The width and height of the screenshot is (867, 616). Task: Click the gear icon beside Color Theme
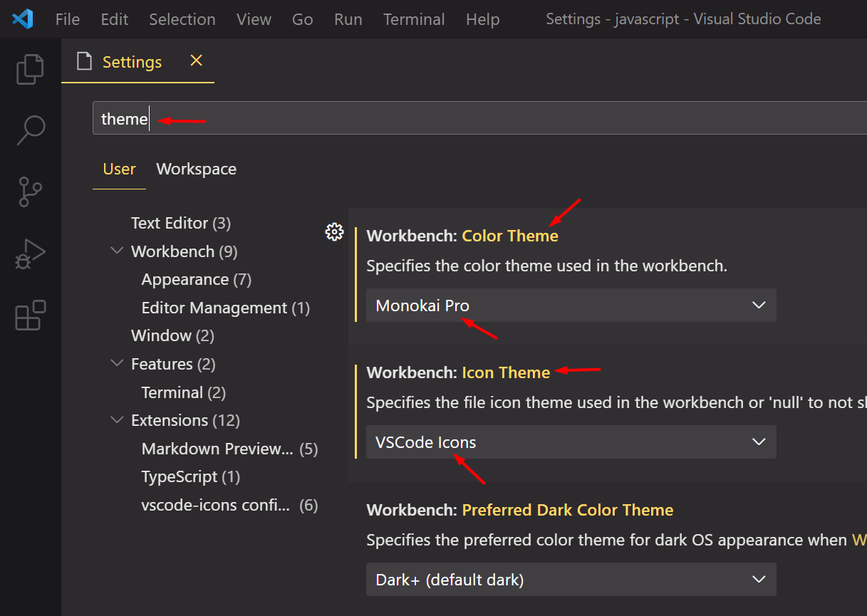click(334, 231)
